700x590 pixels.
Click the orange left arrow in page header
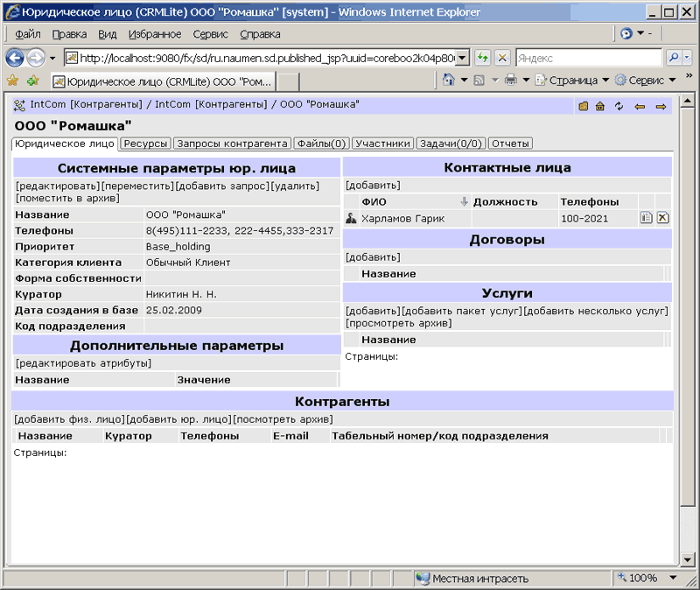click(x=640, y=107)
